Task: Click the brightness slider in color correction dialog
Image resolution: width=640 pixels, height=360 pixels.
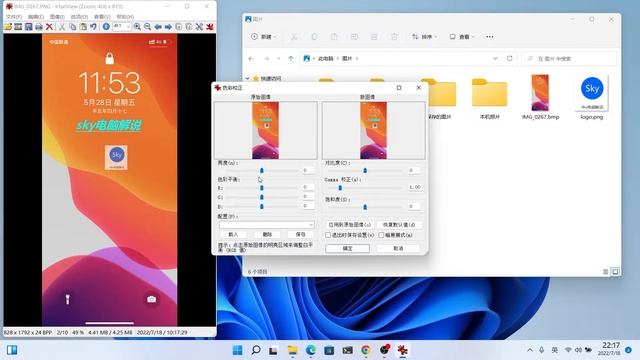Action: 262,171
